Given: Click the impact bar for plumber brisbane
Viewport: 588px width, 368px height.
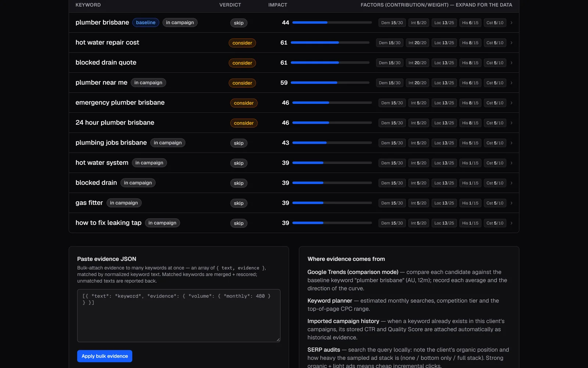Looking at the screenshot, I should (x=332, y=22).
